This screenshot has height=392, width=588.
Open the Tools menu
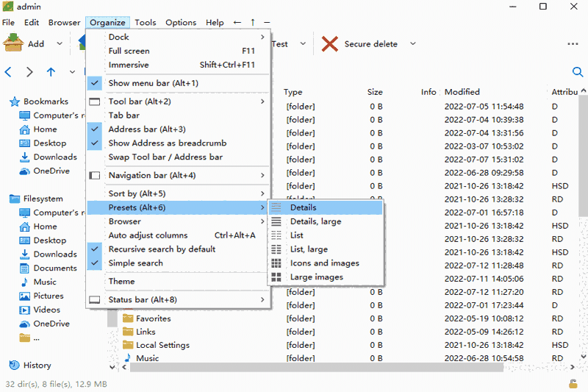point(146,23)
